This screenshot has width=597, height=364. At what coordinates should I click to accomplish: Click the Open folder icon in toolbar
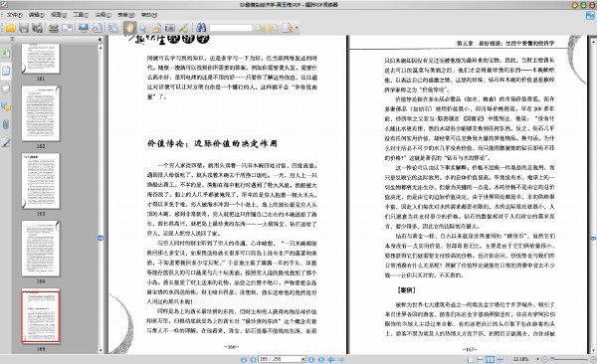tap(10, 28)
